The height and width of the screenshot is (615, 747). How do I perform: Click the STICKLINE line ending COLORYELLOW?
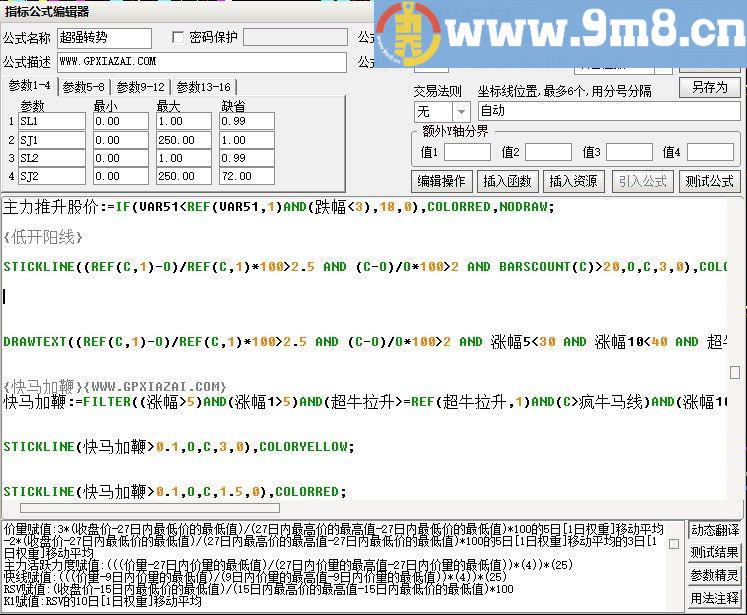tap(179, 446)
